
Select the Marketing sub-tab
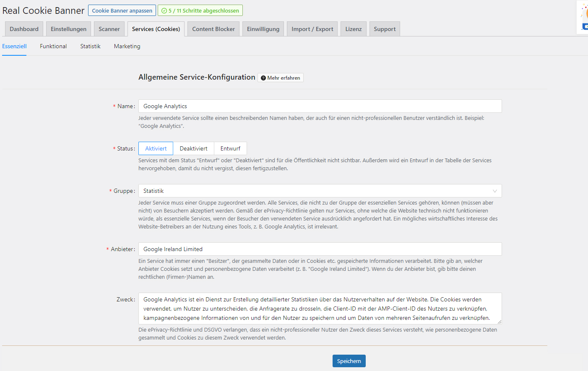(x=127, y=47)
